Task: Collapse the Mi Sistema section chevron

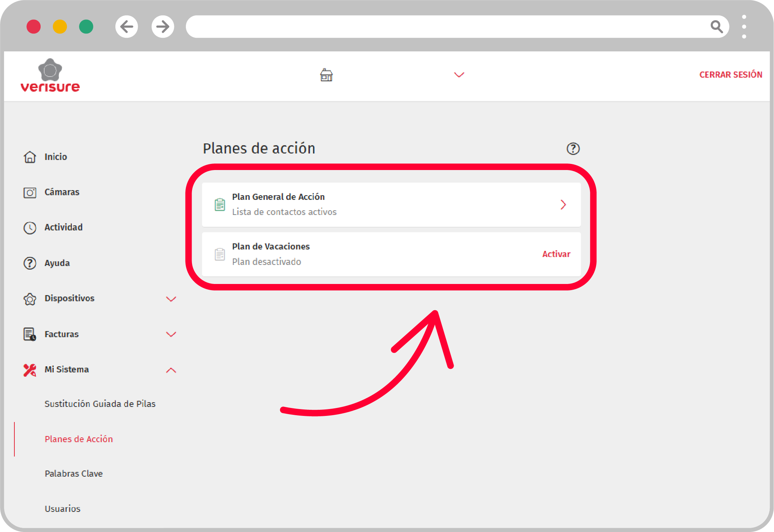Action: click(x=171, y=370)
